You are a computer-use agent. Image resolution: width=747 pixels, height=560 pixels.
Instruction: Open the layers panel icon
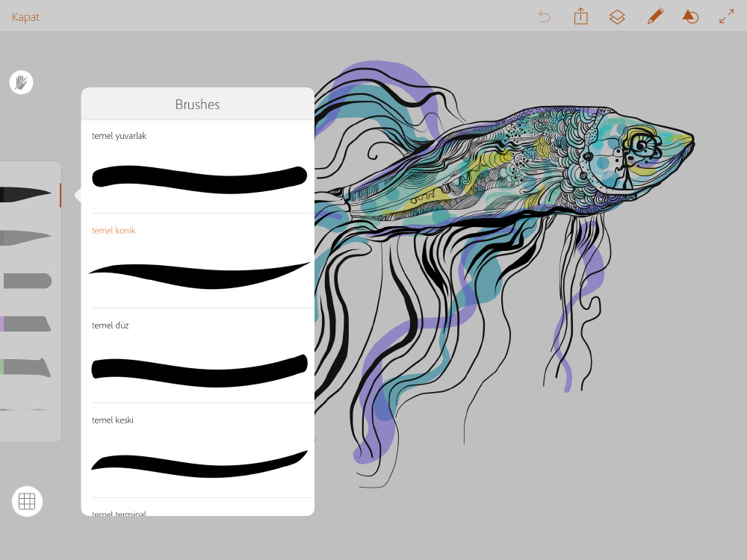click(617, 17)
